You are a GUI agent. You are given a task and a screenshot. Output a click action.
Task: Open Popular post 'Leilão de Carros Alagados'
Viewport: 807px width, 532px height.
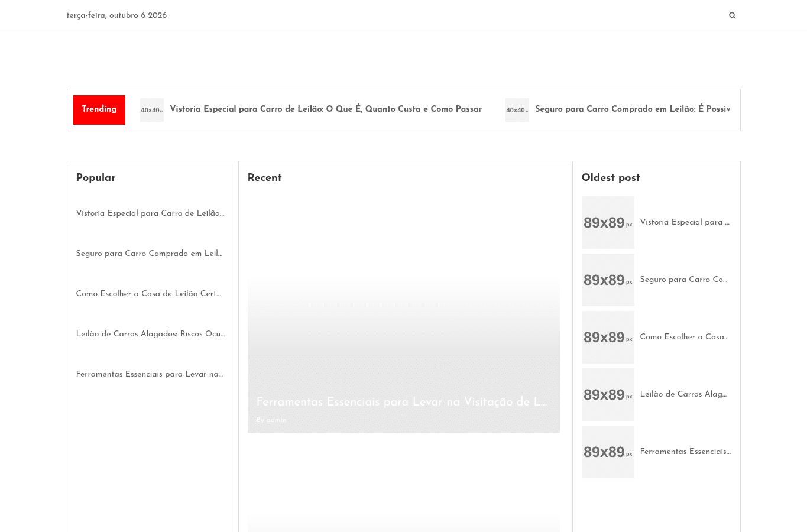(151, 334)
